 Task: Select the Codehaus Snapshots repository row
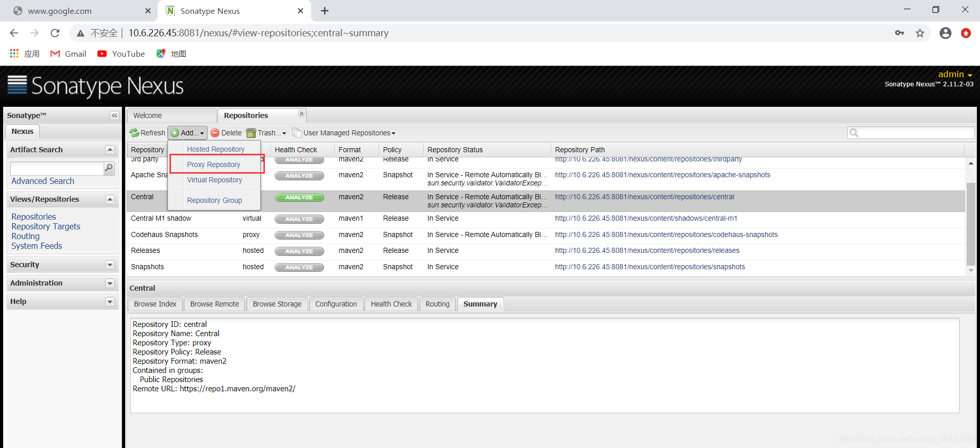click(546, 235)
